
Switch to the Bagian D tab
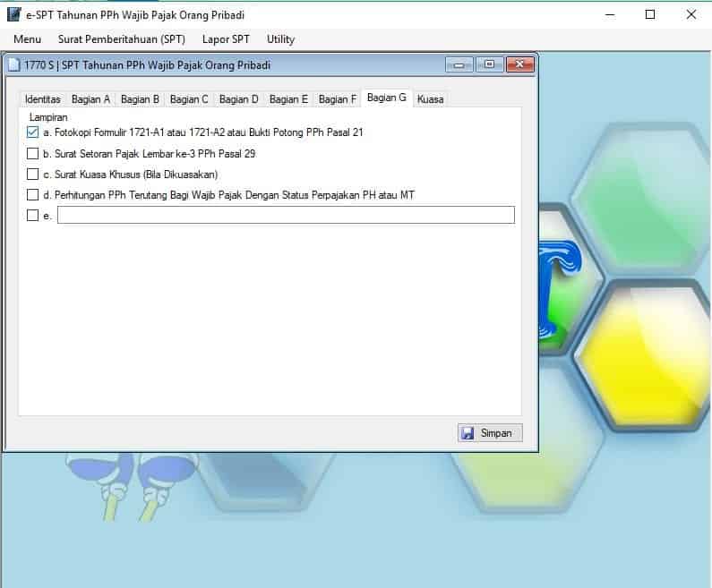(238, 99)
